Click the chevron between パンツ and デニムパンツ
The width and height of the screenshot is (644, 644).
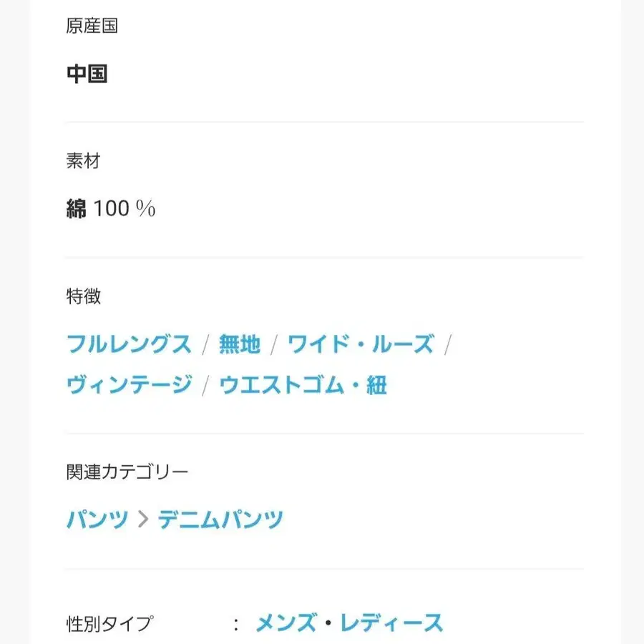click(143, 519)
